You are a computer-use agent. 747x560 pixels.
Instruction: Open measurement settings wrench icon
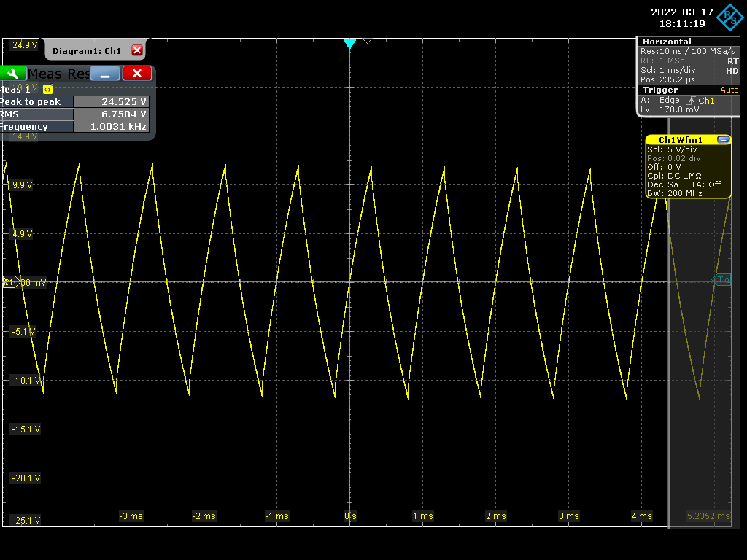pyautogui.click(x=13, y=74)
